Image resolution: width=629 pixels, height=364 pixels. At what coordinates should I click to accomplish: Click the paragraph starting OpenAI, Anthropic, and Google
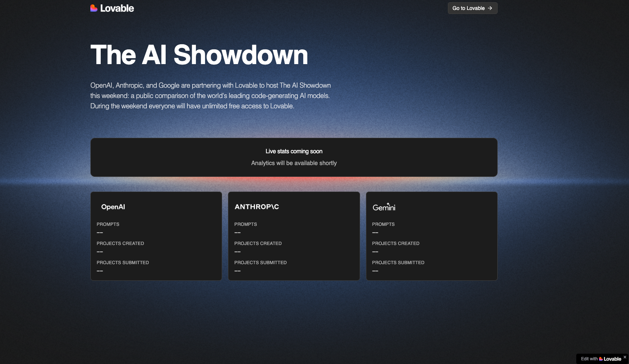click(211, 95)
